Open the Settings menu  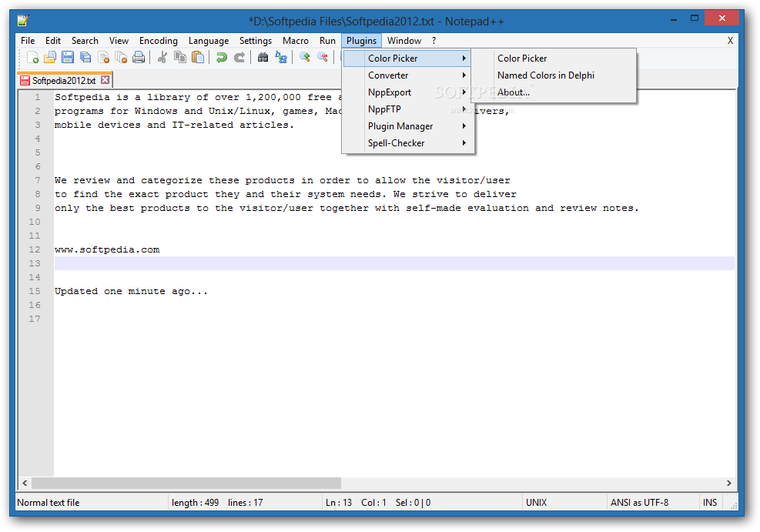[256, 41]
